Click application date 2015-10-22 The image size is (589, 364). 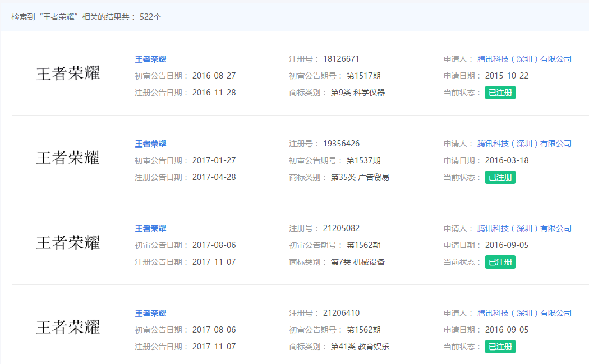(x=507, y=76)
